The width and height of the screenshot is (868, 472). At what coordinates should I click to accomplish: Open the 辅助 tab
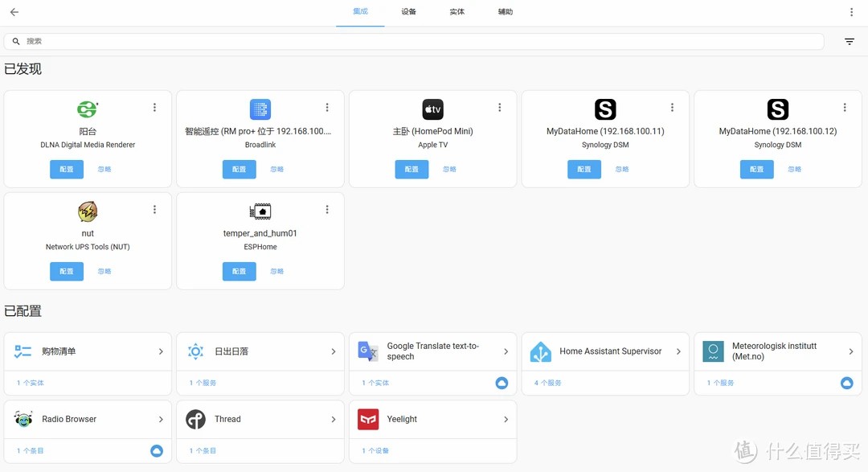(505, 12)
